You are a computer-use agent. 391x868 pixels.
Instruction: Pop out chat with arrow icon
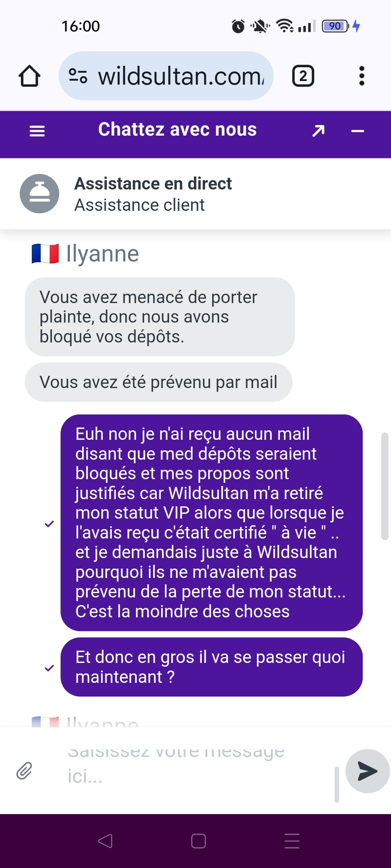318,131
